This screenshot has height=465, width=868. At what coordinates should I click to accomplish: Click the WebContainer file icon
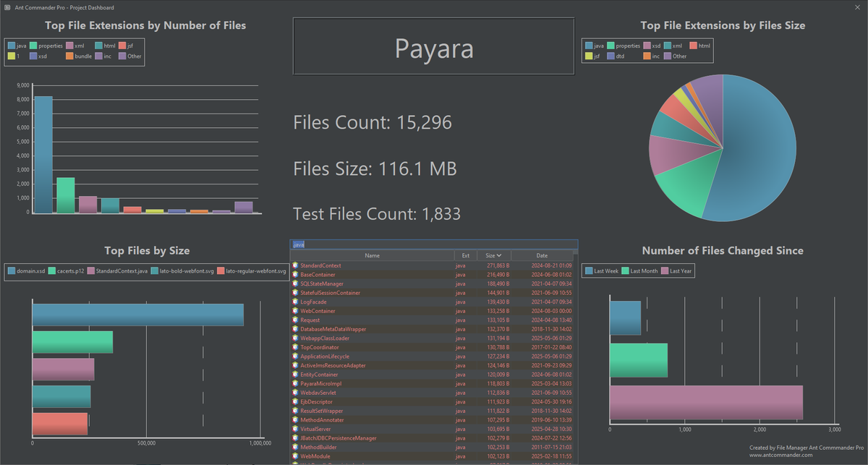coord(295,311)
